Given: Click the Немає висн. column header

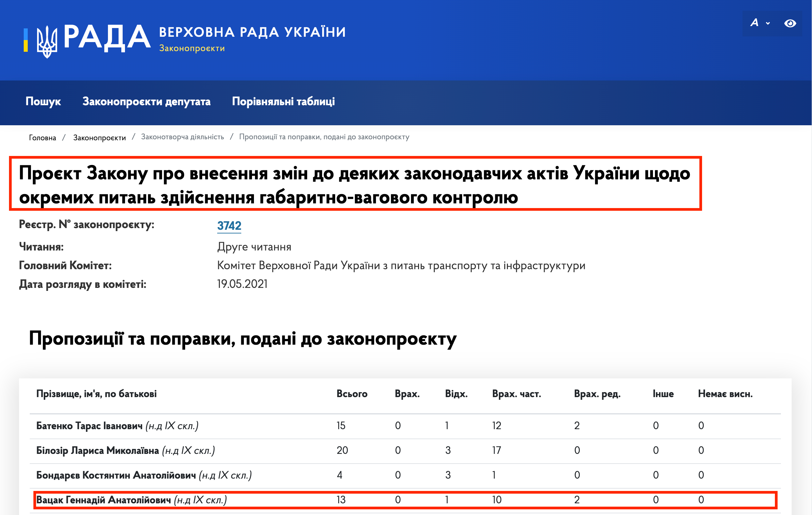Looking at the screenshot, I should tap(725, 394).
